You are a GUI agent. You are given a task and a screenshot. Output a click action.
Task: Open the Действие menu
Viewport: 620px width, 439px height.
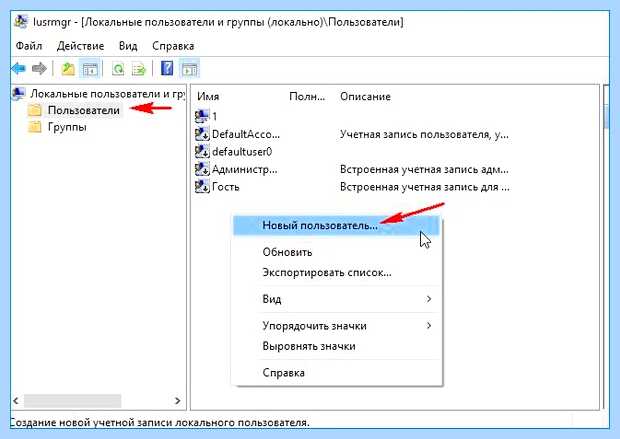80,46
